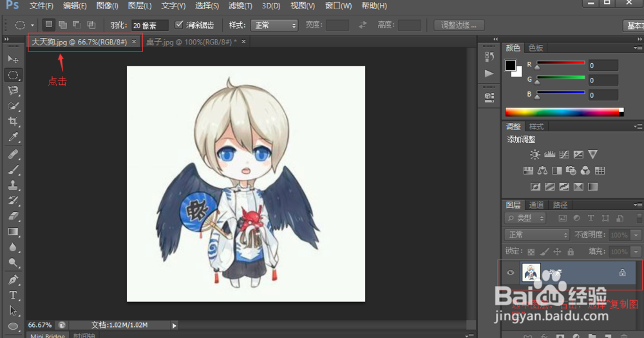This screenshot has width=644, height=338.
Task: Open the File menu
Action: coord(41,6)
